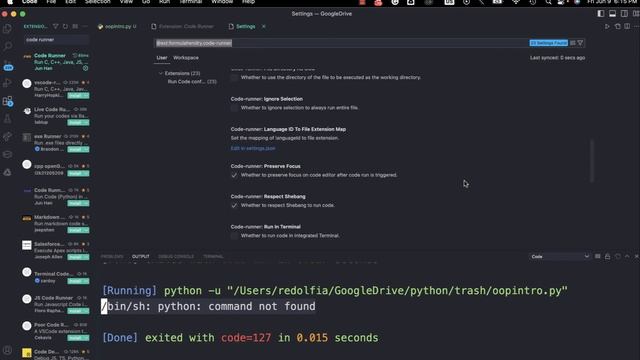The image size is (640, 360).
Task: Click Edit in settings.json link
Action: (x=253, y=148)
